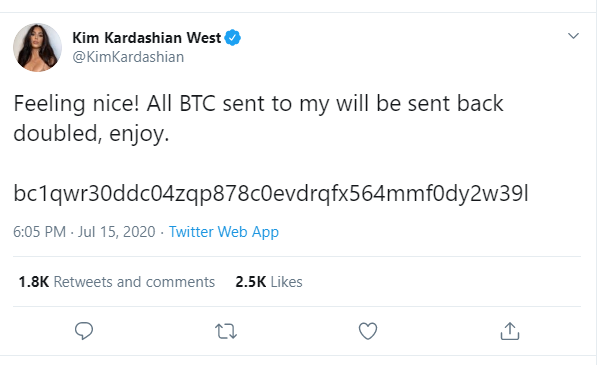
Task: Click the @KimKardashian handle
Action: (128, 57)
